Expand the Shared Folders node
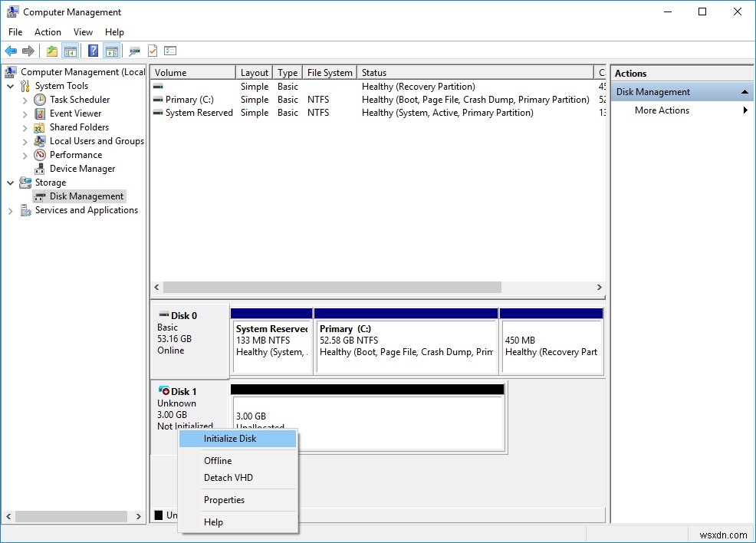Viewport: 756px width, 543px height. coord(25,128)
